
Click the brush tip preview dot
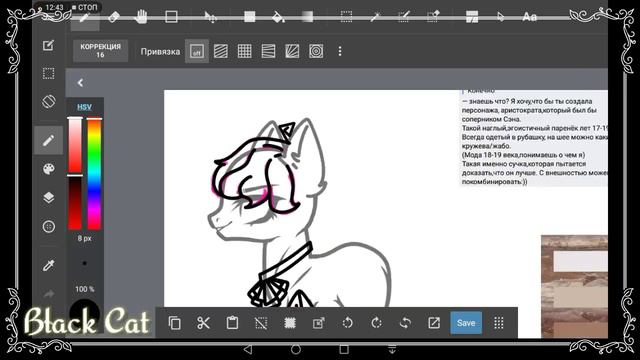(x=84, y=263)
